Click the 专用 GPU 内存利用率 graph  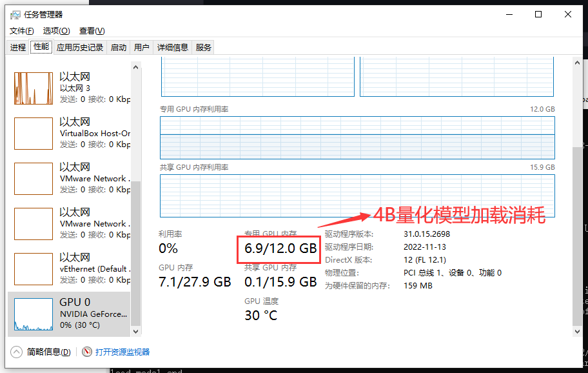pyautogui.click(x=357, y=137)
